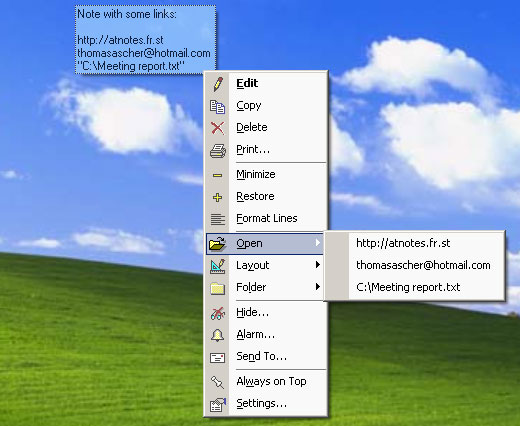The width and height of the screenshot is (520, 426).
Task: Click the Format Lines text-lines icon
Action: pos(218,219)
